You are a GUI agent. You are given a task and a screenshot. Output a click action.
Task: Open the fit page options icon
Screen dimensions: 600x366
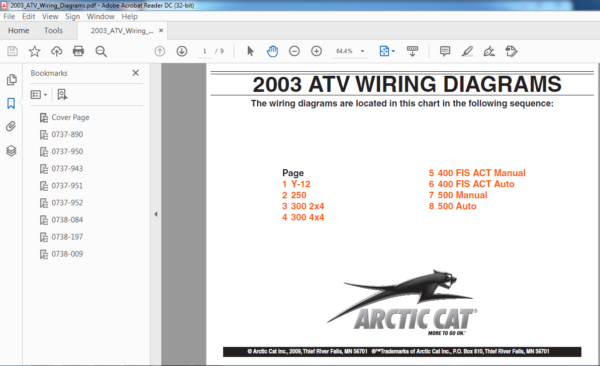click(x=387, y=51)
